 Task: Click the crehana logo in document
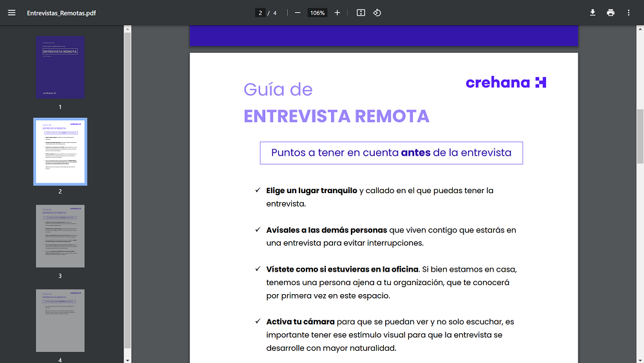[x=506, y=82]
